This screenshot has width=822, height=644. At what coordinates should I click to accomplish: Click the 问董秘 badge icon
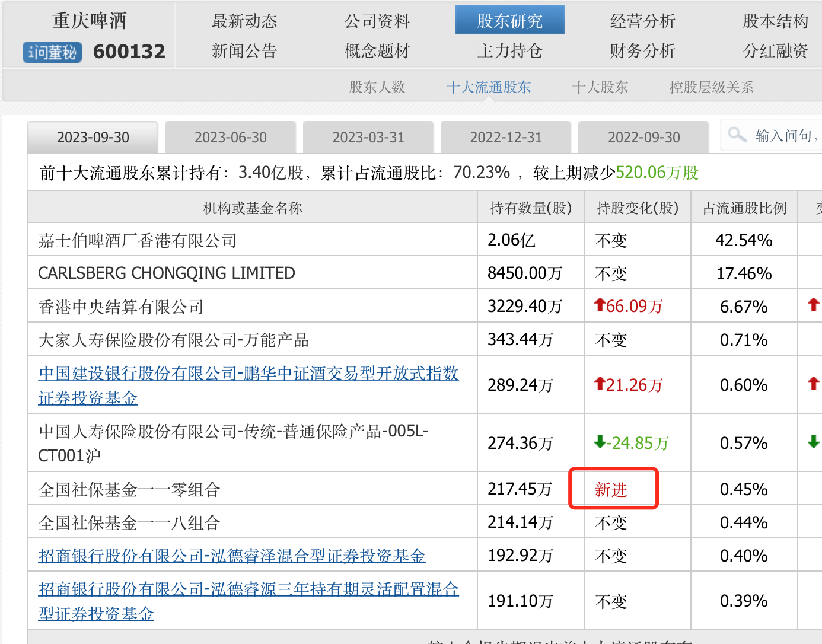52,52
